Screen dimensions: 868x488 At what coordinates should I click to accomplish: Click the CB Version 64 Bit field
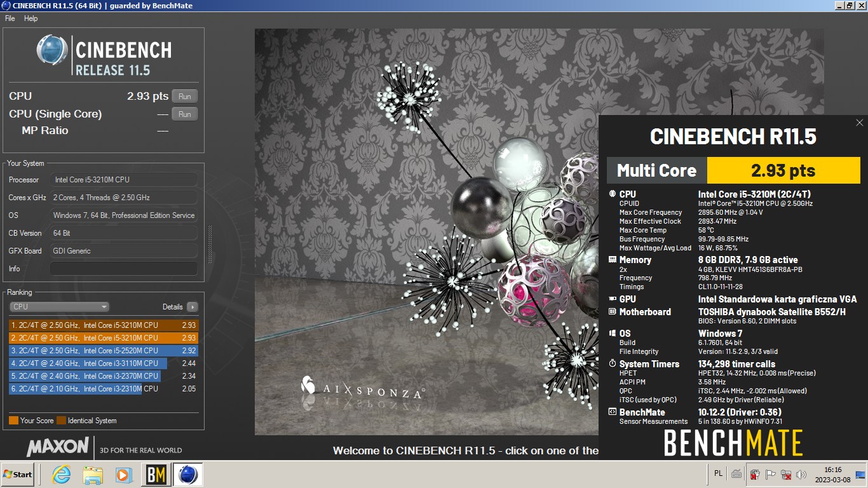(x=123, y=233)
